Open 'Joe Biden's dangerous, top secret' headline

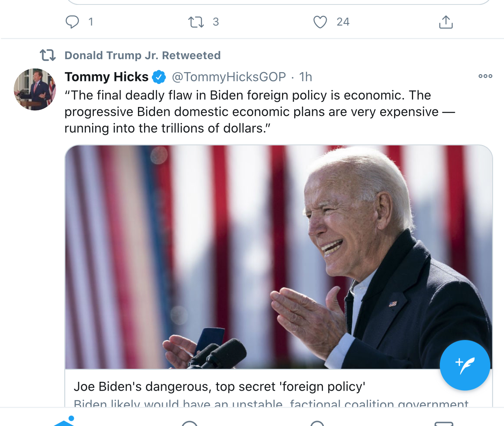coord(220,387)
